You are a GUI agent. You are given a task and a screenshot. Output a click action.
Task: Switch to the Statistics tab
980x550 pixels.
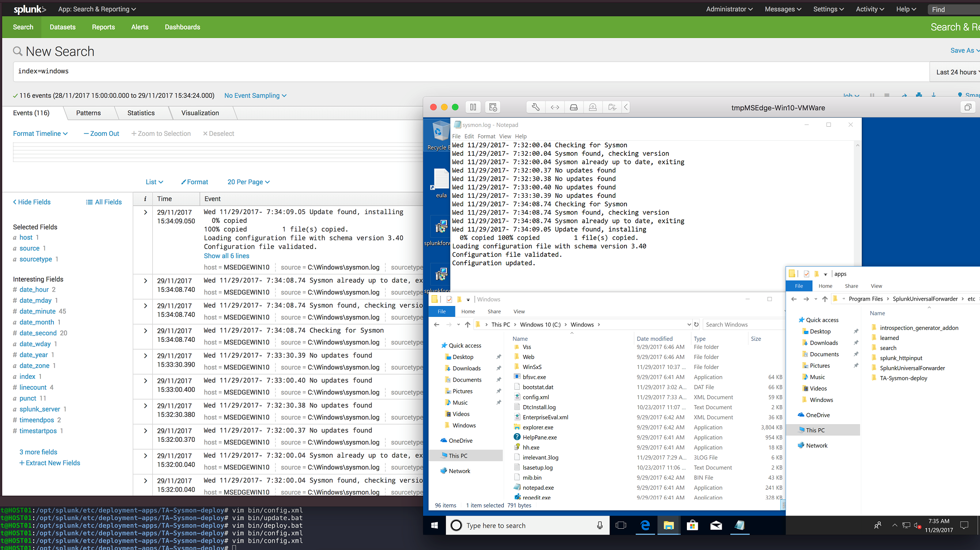tap(141, 113)
